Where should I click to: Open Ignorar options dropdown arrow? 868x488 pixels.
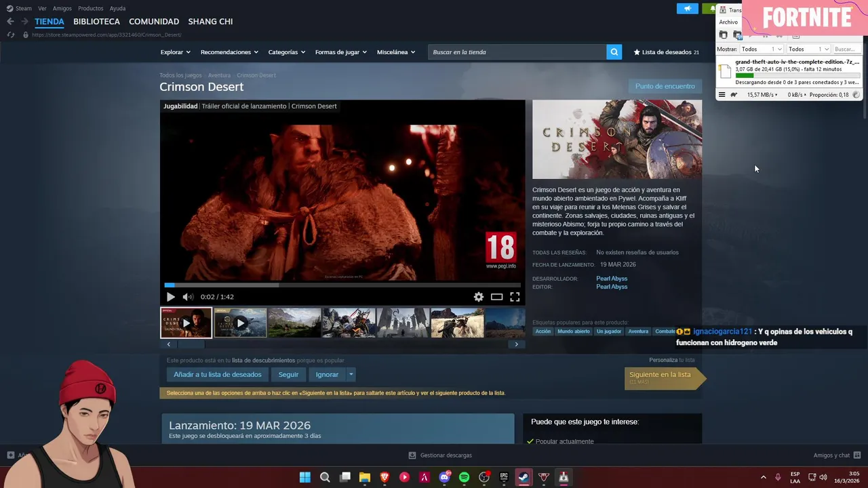pos(351,374)
